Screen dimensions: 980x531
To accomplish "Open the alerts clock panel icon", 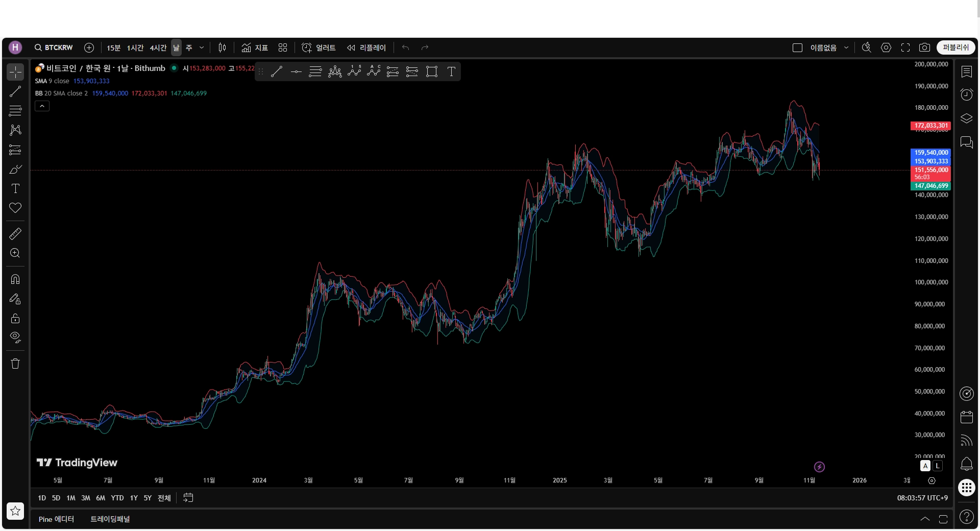I will [966, 94].
